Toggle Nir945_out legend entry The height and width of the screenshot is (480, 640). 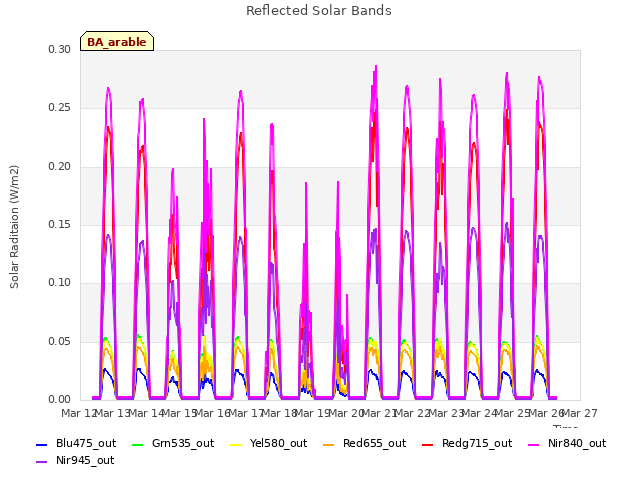(x=75, y=461)
